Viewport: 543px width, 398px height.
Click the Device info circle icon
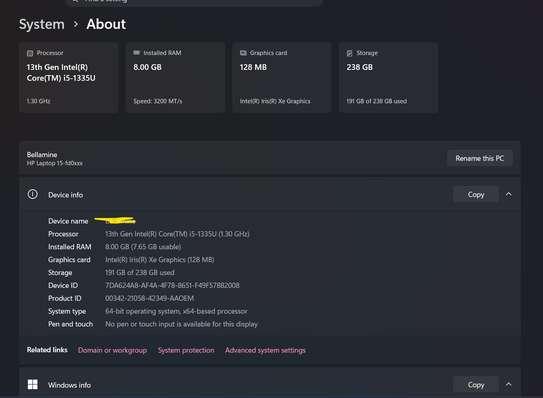click(x=33, y=194)
